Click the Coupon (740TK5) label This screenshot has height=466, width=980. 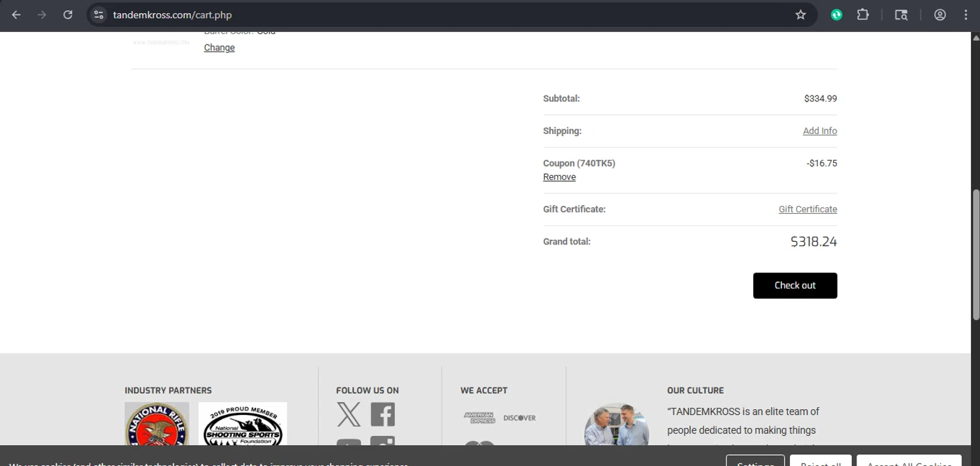[579, 163]
